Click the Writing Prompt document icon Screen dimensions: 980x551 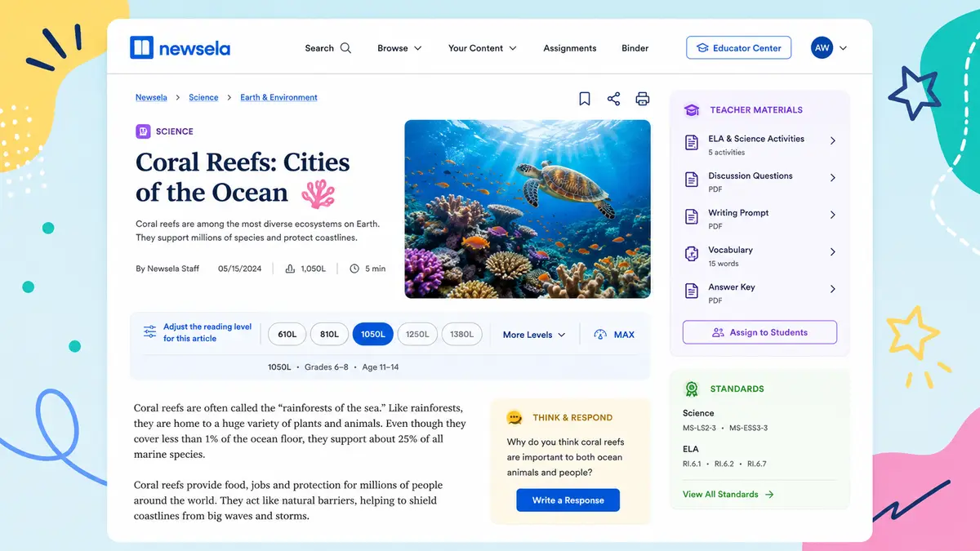(692, 217)
